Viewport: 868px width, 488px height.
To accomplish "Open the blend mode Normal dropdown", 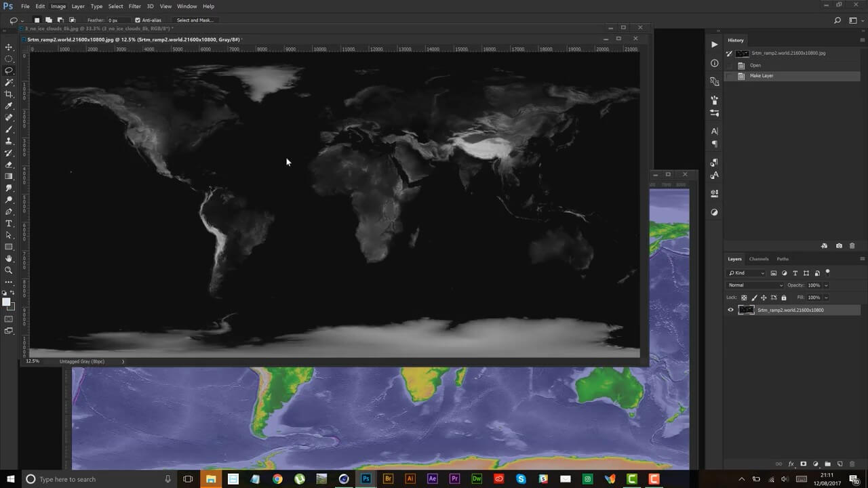I will pos(755,285).
